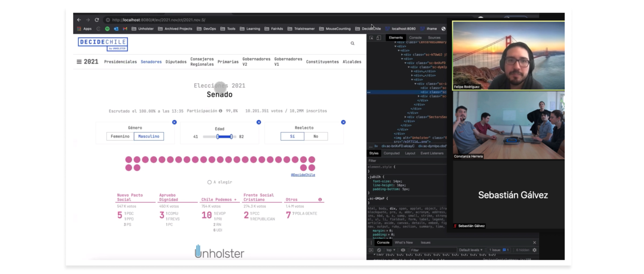Open the Event Listeners tab
The width and height of the screenshot is (644, 274).
pyautogui.click(x=431, y=153)
